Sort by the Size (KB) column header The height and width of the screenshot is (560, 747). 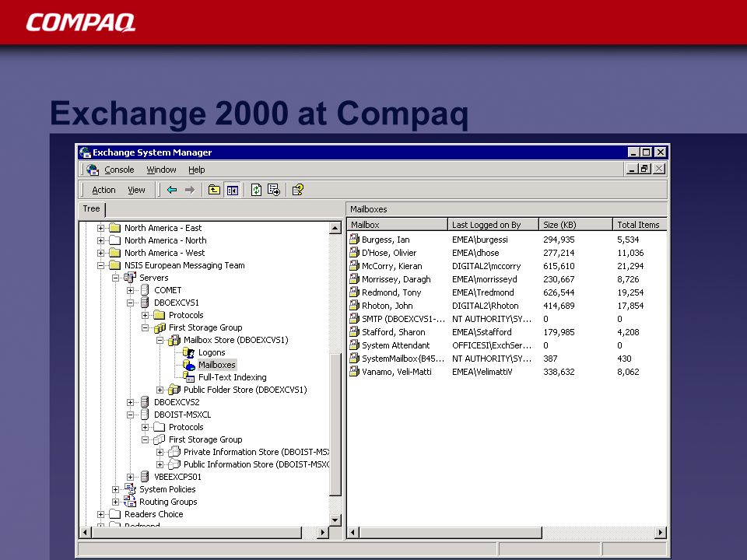point(576,224)
